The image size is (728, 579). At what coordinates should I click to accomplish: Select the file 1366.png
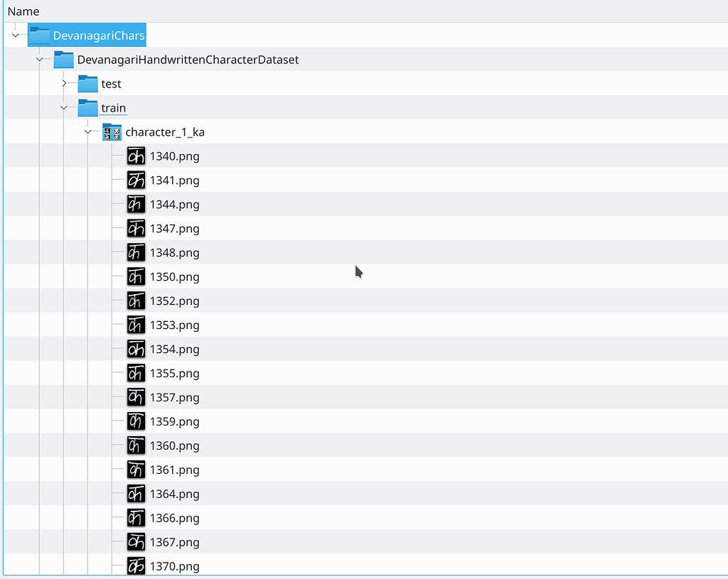click(174, 518)
